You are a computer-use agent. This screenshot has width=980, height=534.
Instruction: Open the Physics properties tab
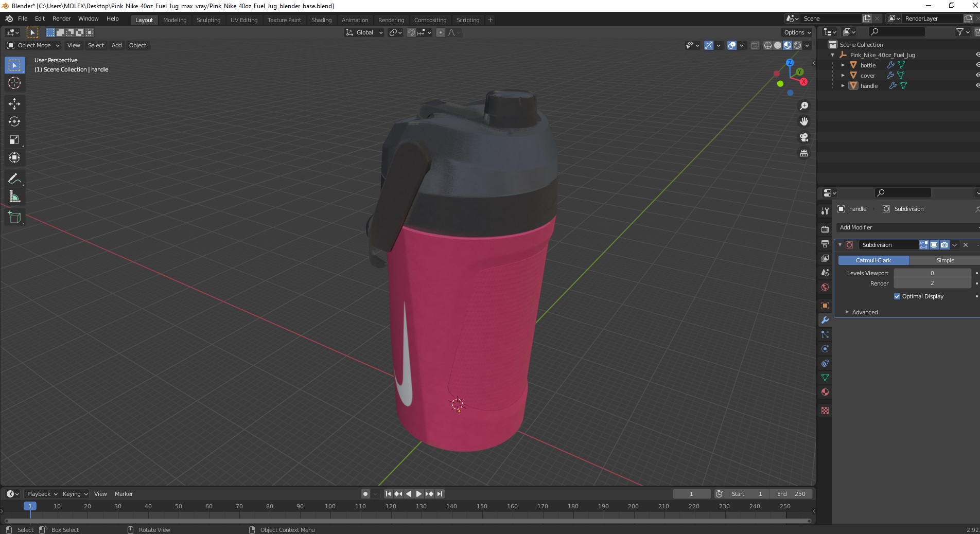point(825,349)
